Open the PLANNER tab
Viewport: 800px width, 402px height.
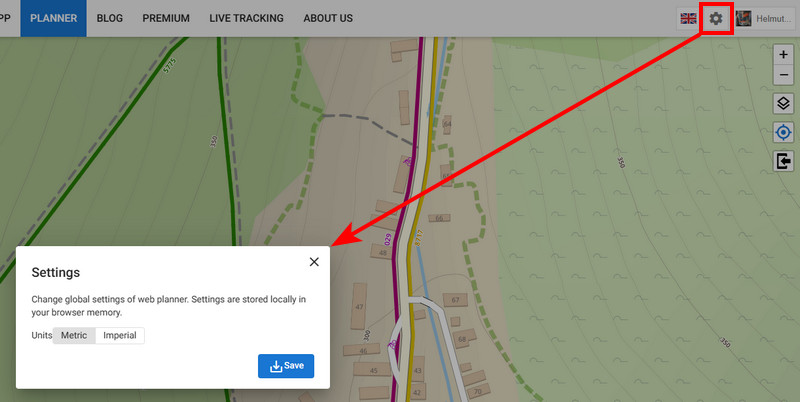[54, 18]
